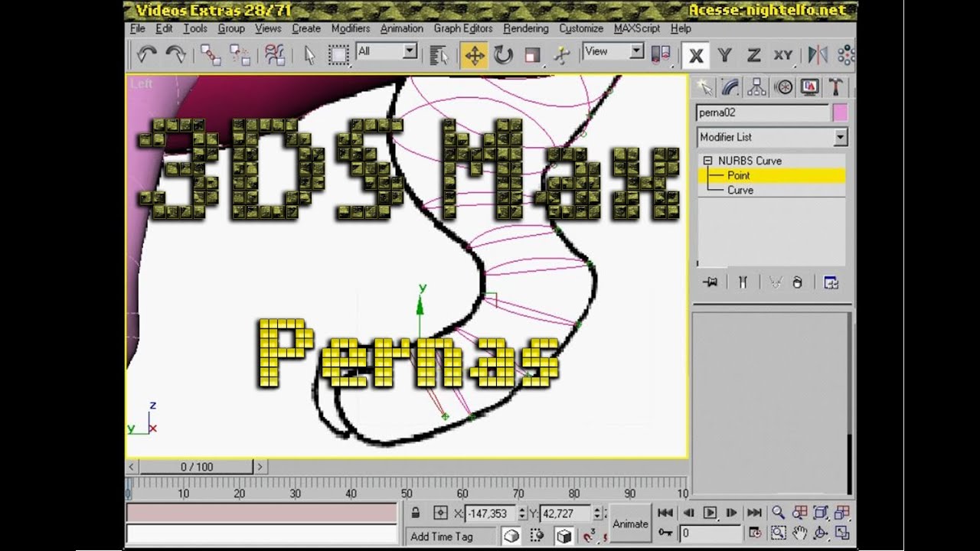Activate the Select and Move tool
The height and width of the screenshot is (551, 980).
point(474,54)
